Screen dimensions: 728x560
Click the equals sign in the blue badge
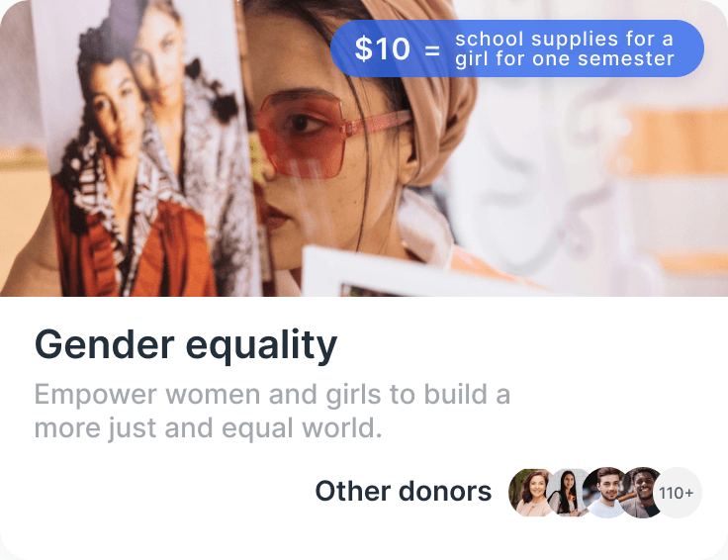pos(432,49)
